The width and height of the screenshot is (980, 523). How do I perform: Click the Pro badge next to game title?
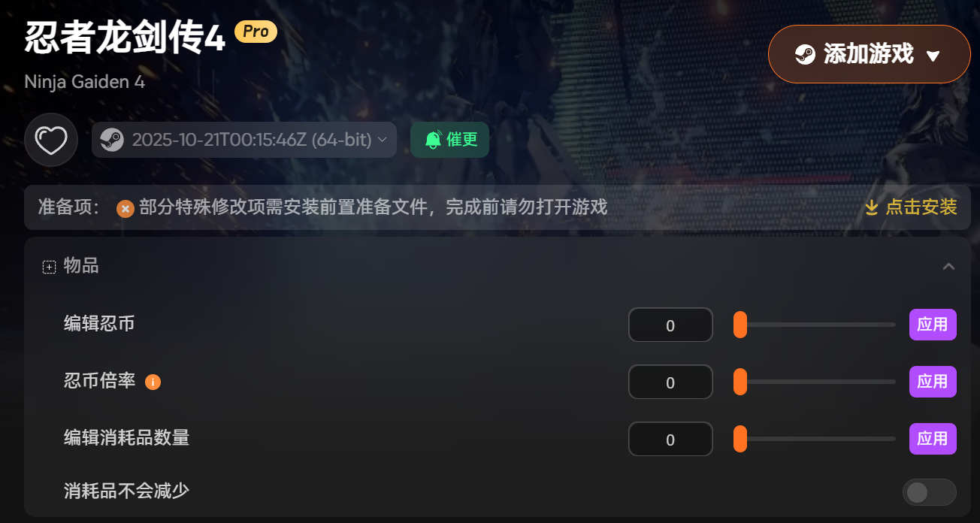click(x=256, y=32)
